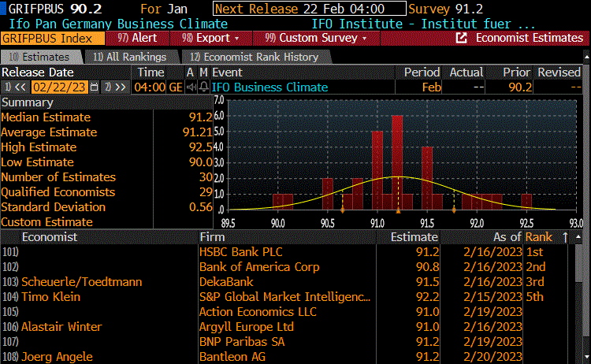
Task: Open the Export dropdown
Action: 210,38
